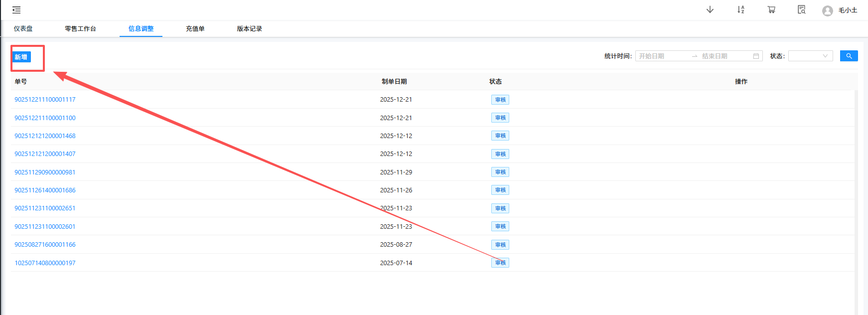Click the user avatar icon
Viewport: 868px width, 315px height.
[x=827, y=10]
